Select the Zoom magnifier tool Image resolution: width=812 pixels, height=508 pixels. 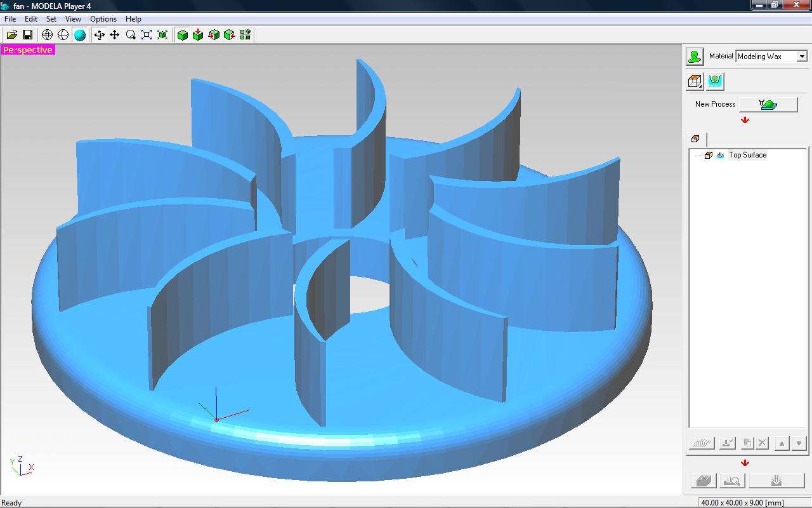(x=131, y=35)
